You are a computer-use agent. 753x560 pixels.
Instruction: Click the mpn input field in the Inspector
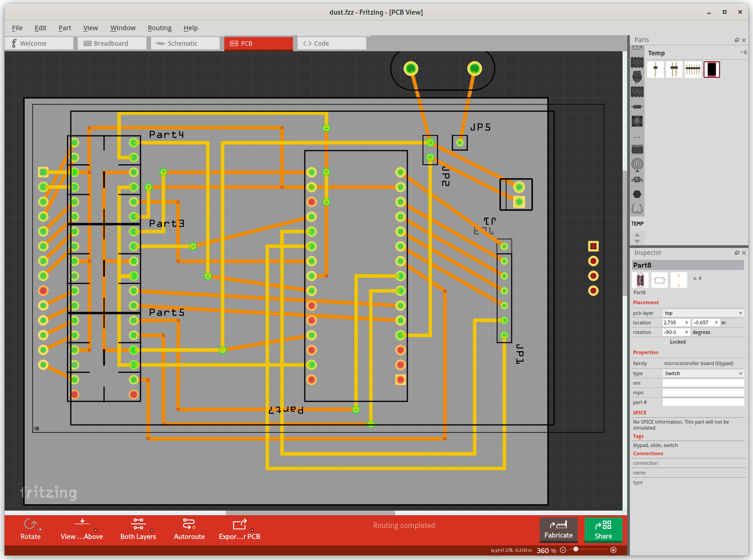[703, 393]
